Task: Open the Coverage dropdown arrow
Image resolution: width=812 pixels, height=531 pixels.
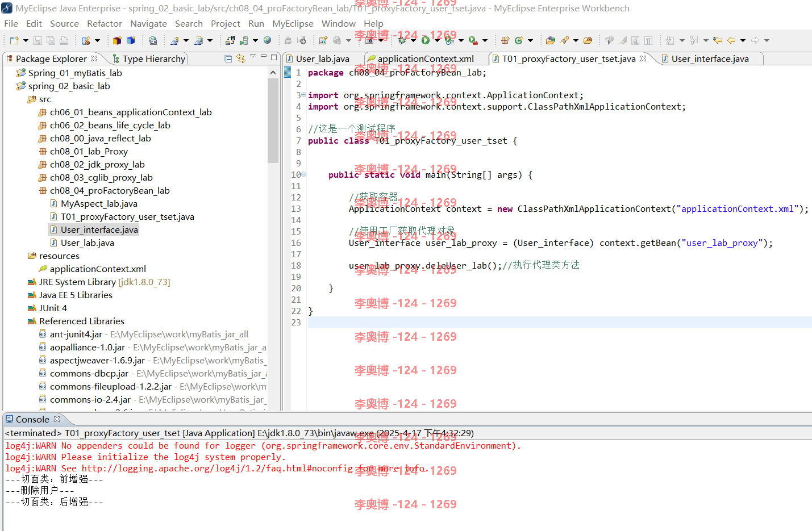Action: pyautogui.click(x=461, y=41)
